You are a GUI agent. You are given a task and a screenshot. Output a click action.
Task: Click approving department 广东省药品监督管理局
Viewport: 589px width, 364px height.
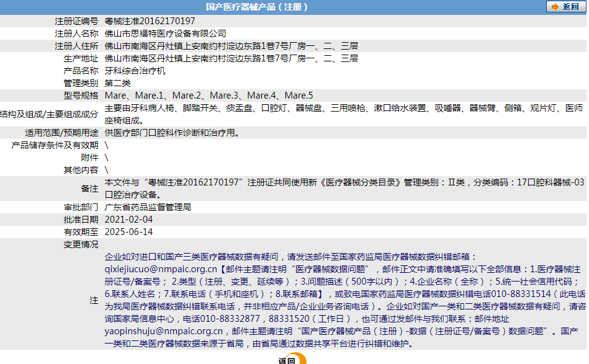click(x=148, y=206)
